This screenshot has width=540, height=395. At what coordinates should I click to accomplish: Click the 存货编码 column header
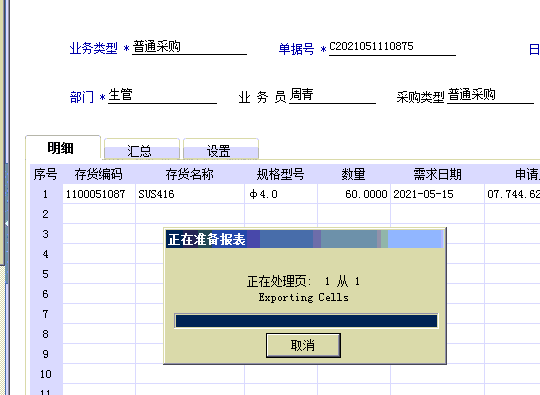[99, 174]
